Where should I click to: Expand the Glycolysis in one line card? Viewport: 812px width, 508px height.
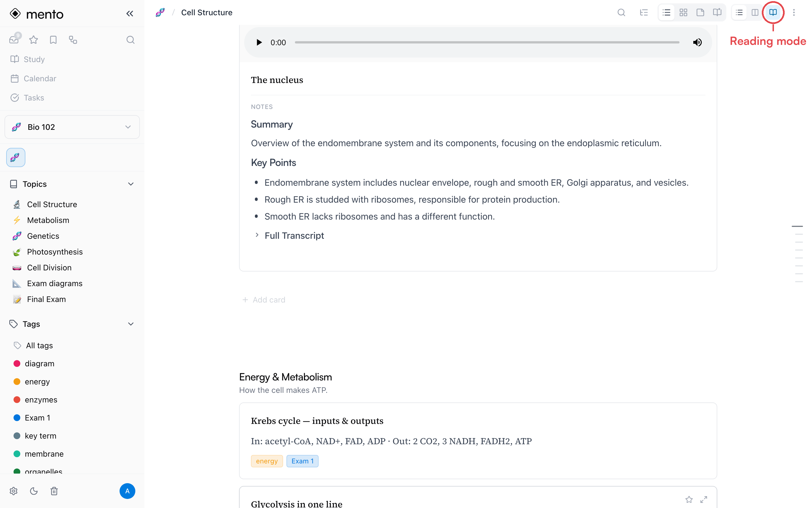tap(704, 499)
